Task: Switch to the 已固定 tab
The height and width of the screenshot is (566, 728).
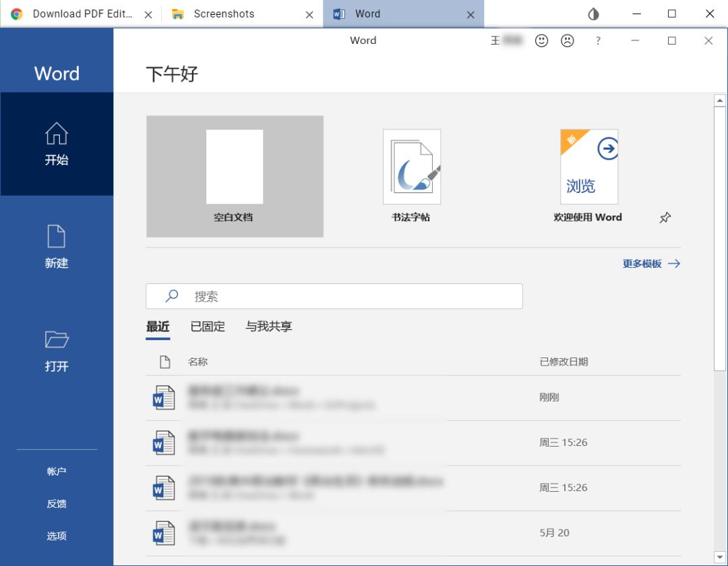Action: (208, 327)
